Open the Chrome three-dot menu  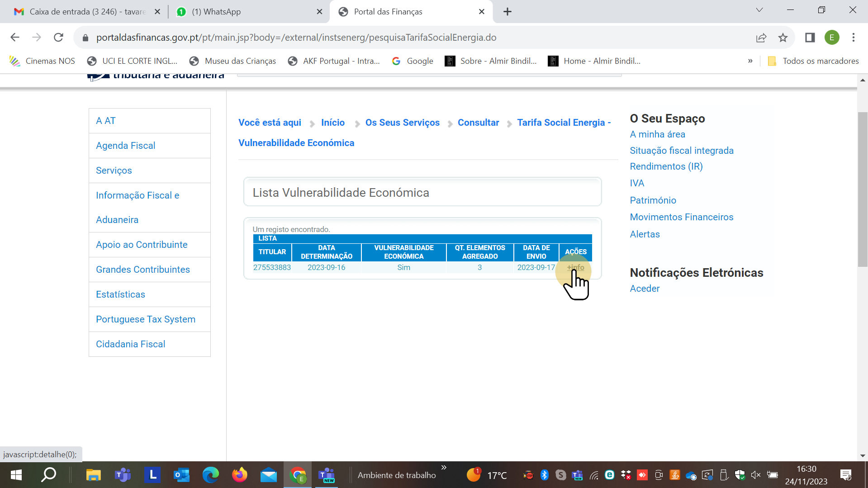pos(854,38)
